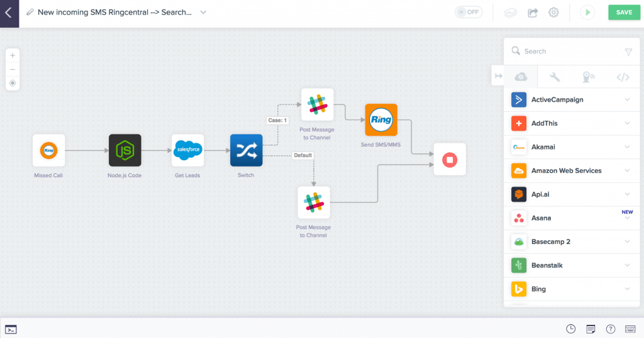Image resolution: width=644 pixels, height=338 pixels.
Task: Zoom in the canvas with plus button
Action: (13, 55)
